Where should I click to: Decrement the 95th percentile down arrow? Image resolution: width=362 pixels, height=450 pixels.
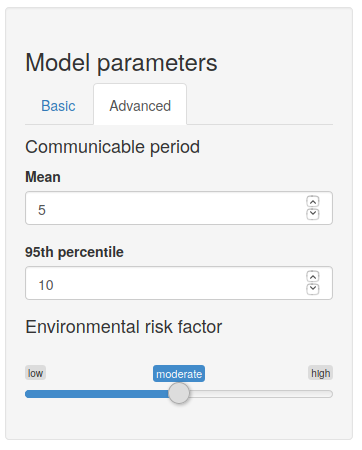pos(313,289)
